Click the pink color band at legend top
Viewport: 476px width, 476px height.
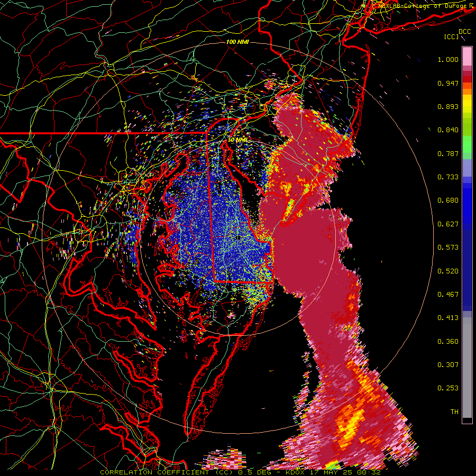click(467, 56)
